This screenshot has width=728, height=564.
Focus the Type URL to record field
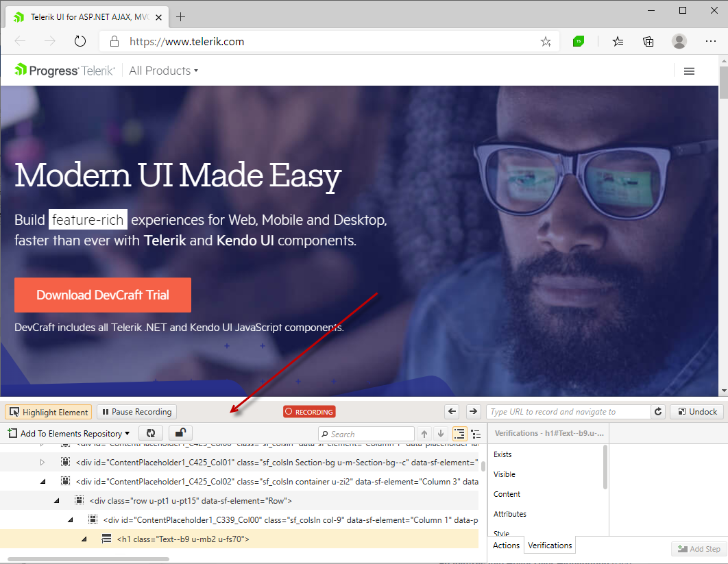568,412
